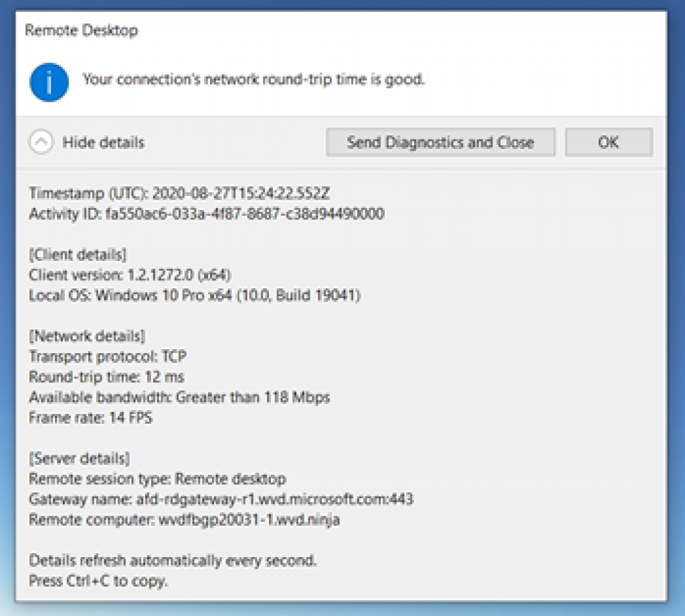Click the Timestamp (UTC) line

[179, 193]
